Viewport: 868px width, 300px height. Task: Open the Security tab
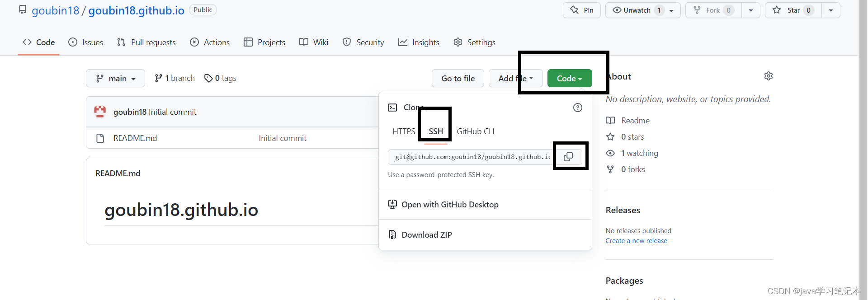click(363, 42)
